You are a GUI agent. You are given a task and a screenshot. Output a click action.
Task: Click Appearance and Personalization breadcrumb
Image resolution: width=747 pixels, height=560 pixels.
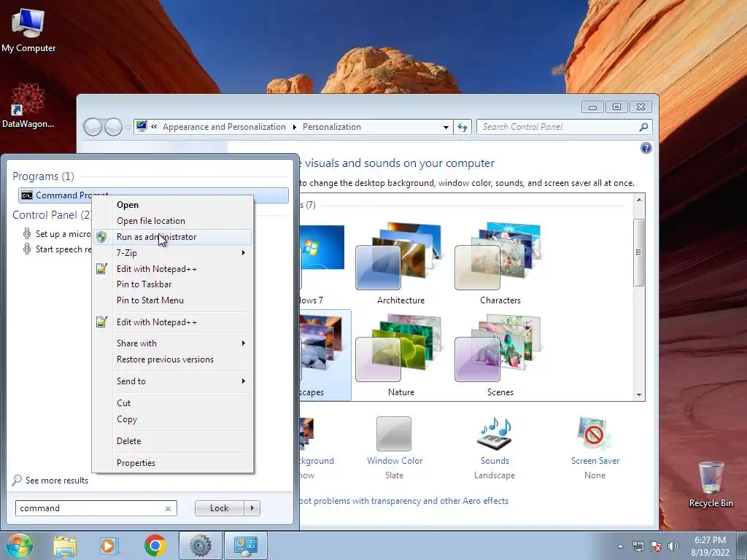pyautogui.click(x=224, y=127)
